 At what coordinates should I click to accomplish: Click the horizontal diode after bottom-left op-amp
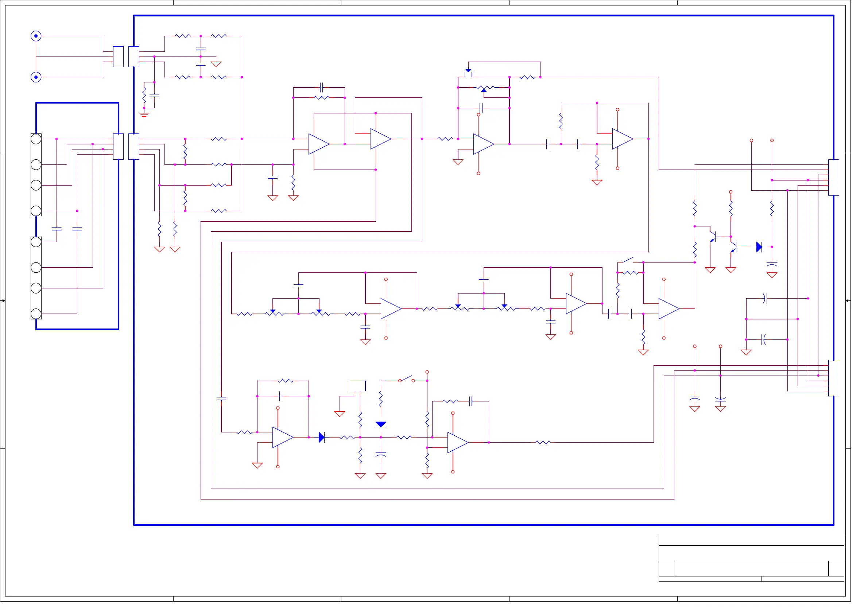[321, 438]
